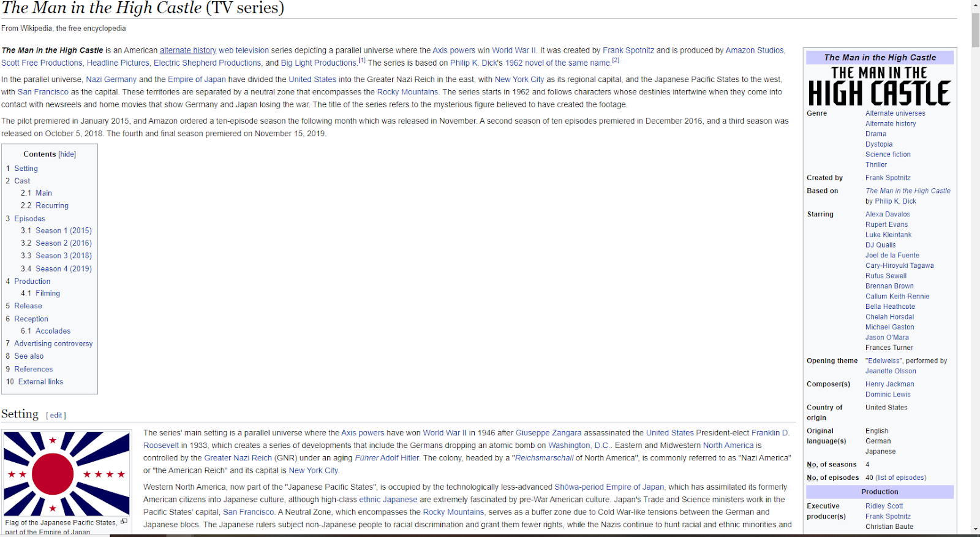Open the Alternate universes genre link

[895, 113]
